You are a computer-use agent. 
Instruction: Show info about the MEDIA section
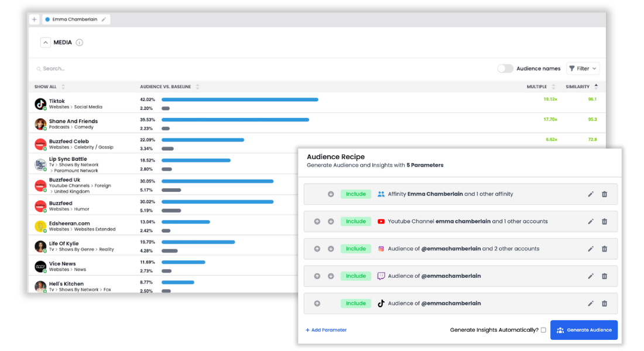point(80,42)
